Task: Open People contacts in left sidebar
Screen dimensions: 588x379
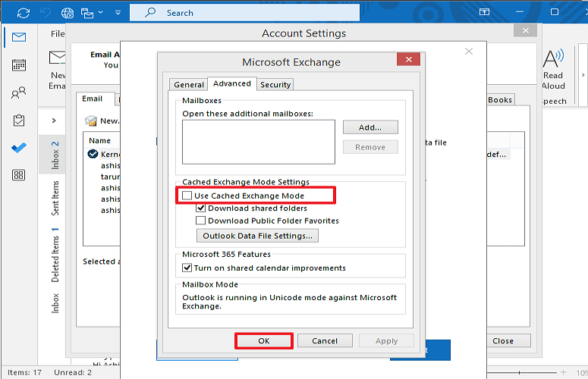Action: [19, 92]
